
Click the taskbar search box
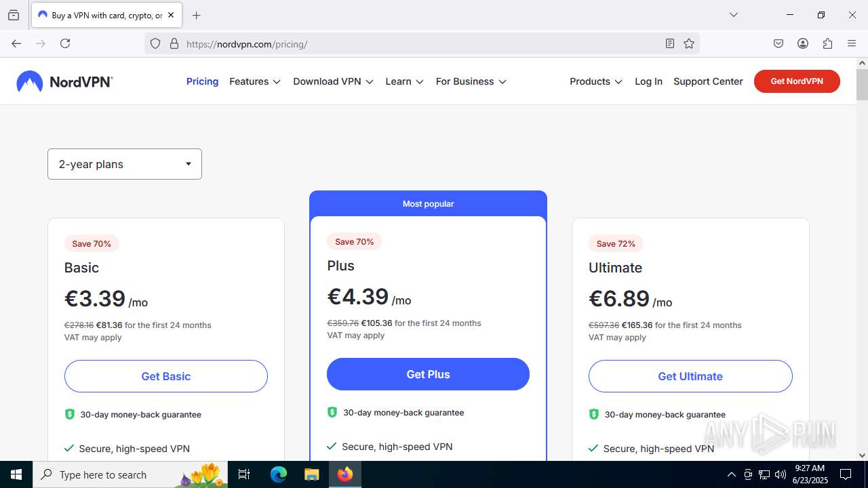(132, 474)
